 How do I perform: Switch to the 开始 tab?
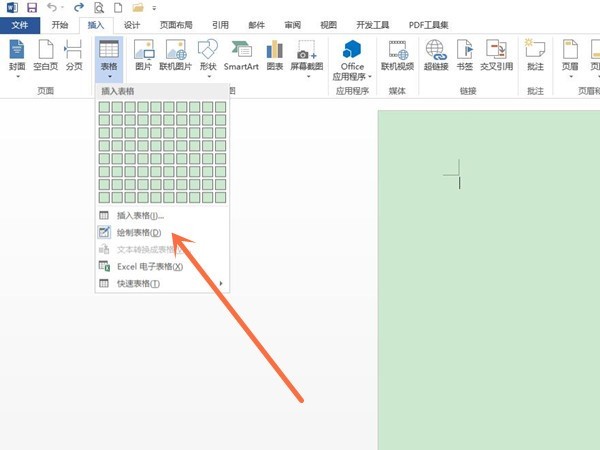(x=60, y=25)
